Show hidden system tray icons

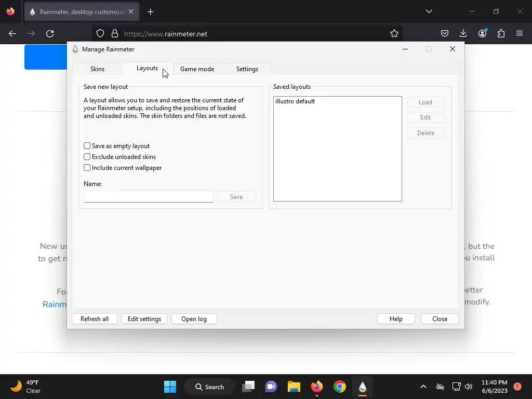pos(423,387)
